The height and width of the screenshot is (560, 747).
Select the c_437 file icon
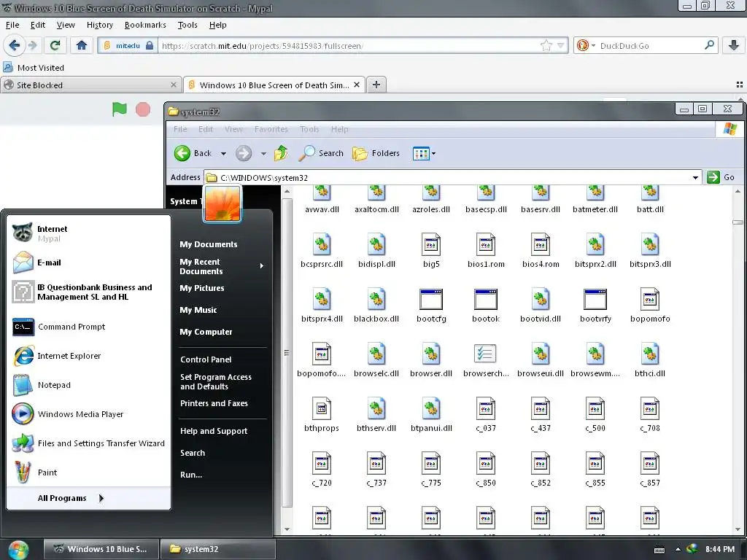541,408
